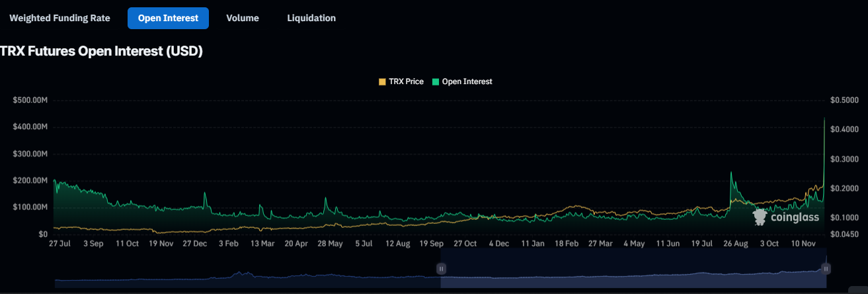
Task: Click the right range slider pause handle
Action: pyautogui.click(x=826, y=268)
